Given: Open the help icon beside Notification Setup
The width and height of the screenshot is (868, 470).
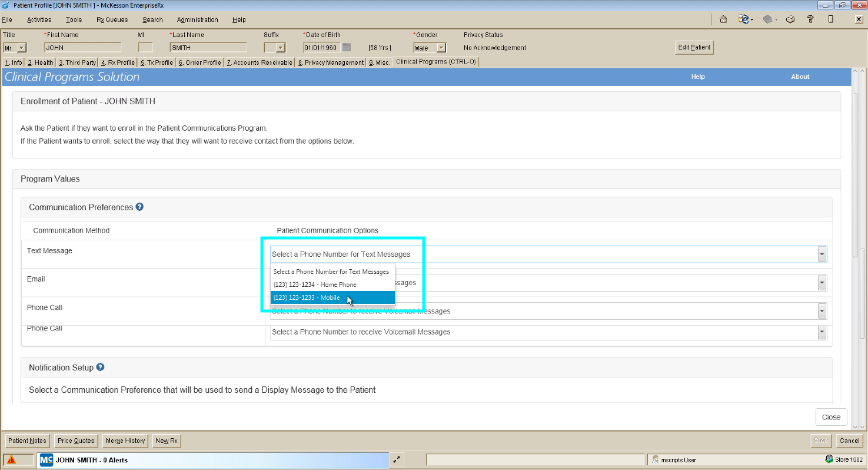Looking at the screenshot, I should 100,367.
